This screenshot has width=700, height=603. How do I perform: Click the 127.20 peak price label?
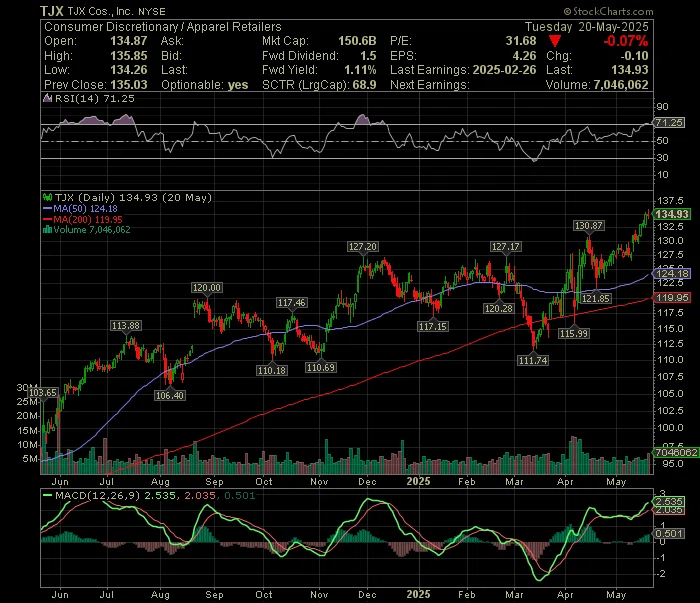(362, 247)
